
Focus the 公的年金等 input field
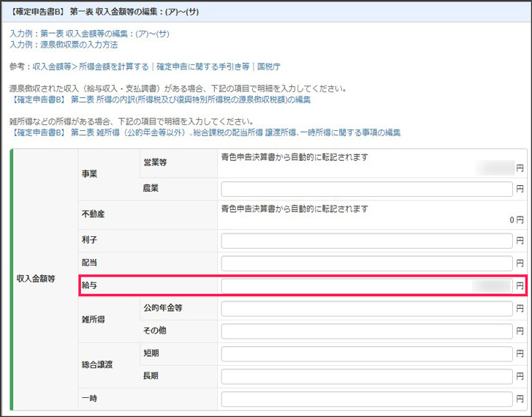tap(367, 309)
